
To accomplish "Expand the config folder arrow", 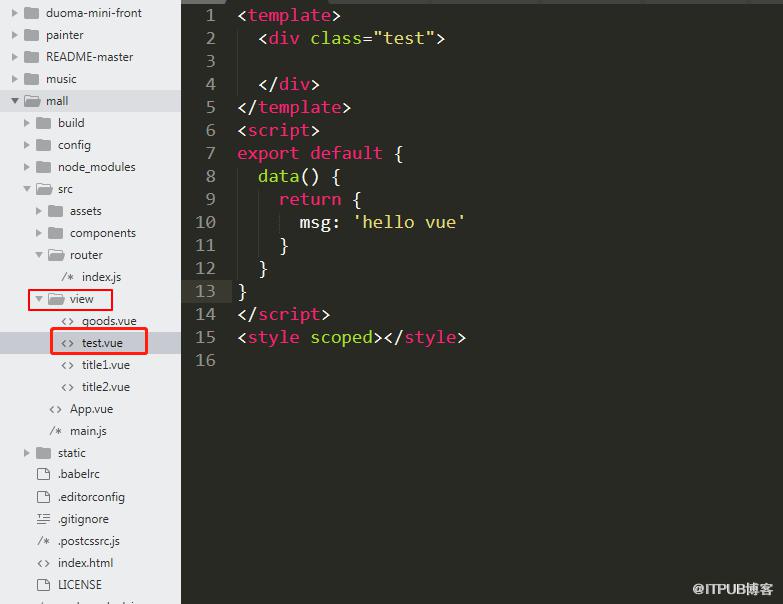I will tap(26, 145).
